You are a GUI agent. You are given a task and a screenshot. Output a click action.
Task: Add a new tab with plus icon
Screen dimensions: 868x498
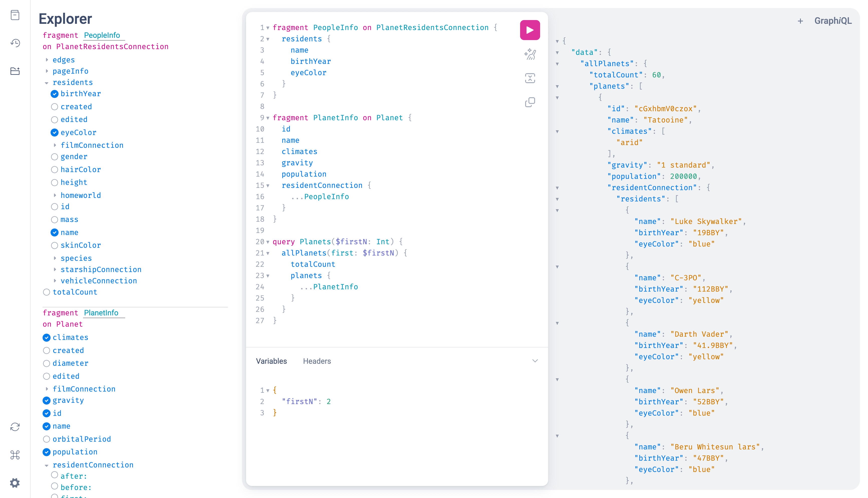[800, 21]
